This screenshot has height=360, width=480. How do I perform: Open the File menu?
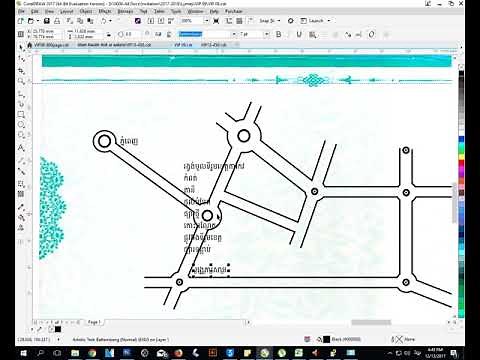pos(21,11)
